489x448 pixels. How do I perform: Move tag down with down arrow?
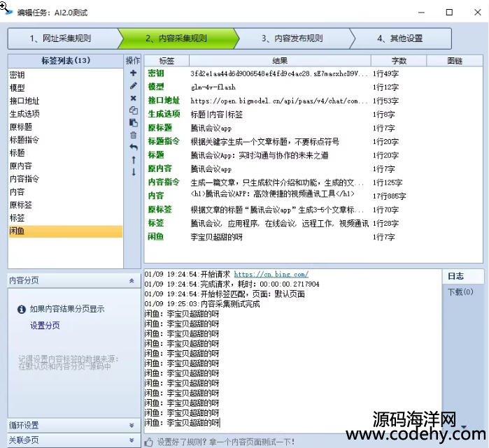pos(134,172)
